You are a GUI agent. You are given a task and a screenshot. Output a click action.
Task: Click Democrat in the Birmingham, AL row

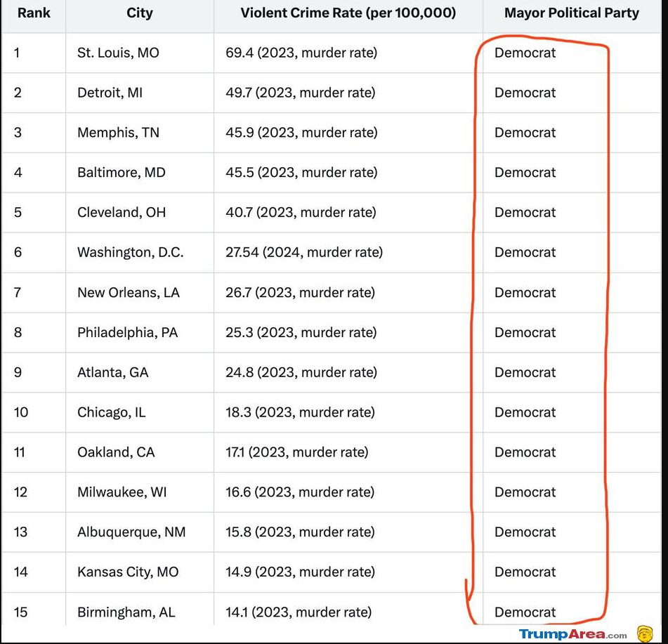(x=525, y=612)
